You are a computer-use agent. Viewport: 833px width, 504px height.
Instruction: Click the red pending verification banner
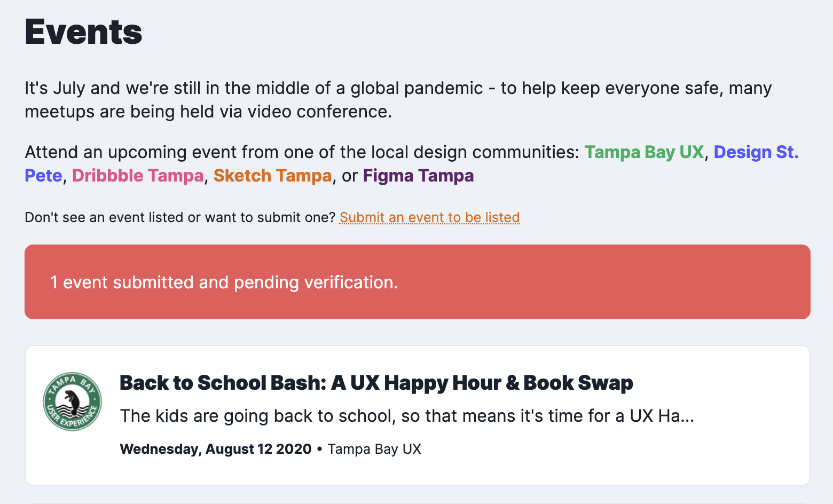click(417, 282)
